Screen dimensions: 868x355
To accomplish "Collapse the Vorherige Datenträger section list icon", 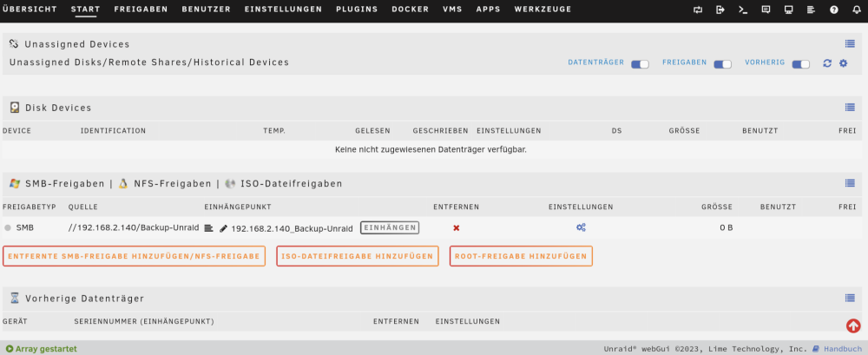I will point(850,298).
